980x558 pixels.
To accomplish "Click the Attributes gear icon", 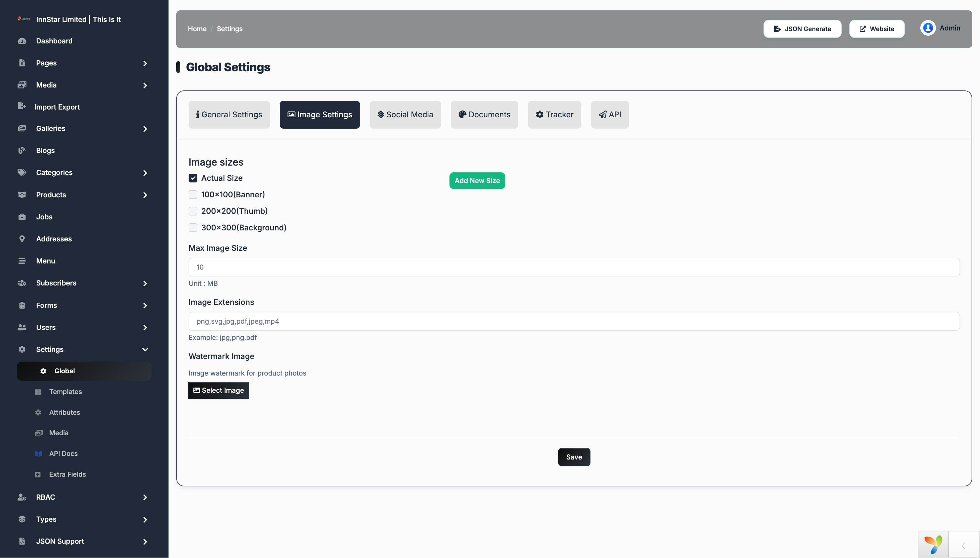I will 38,413.
